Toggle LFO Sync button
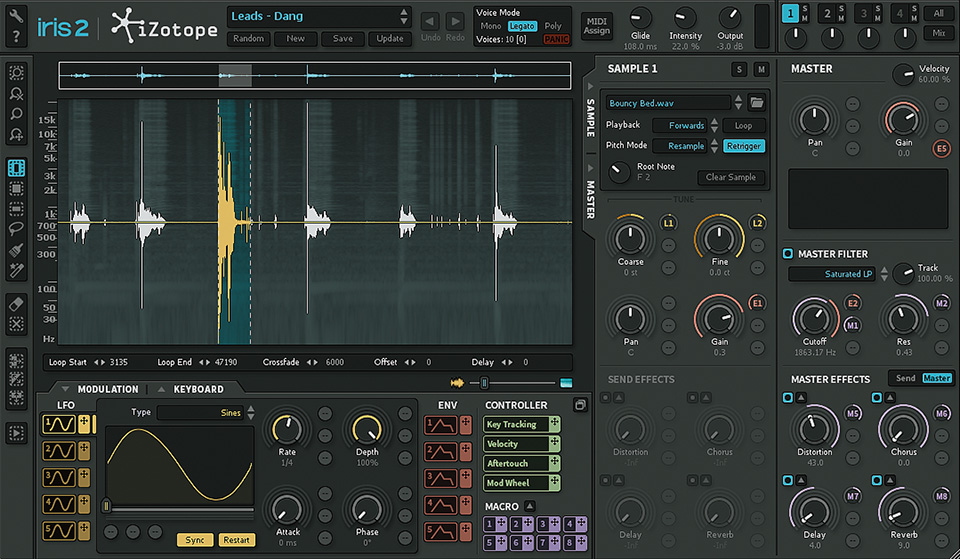This screenshot has width=960, height=559. coord(195,539)
